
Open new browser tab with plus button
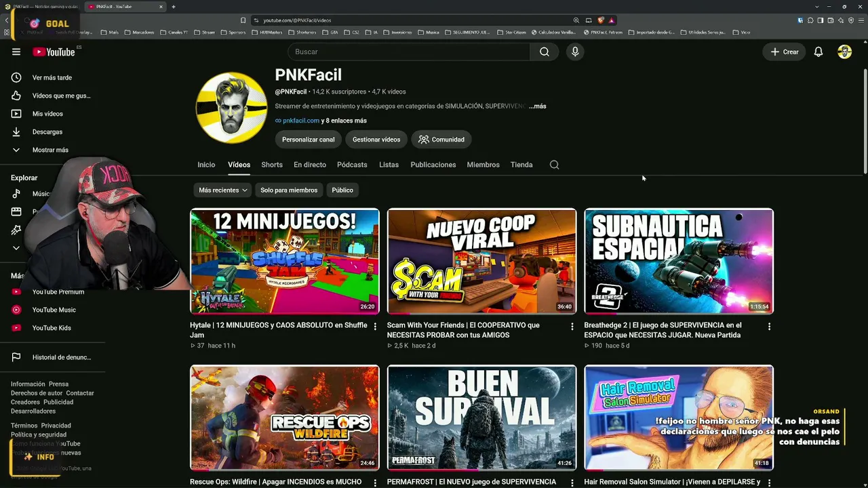pos(174,7)
